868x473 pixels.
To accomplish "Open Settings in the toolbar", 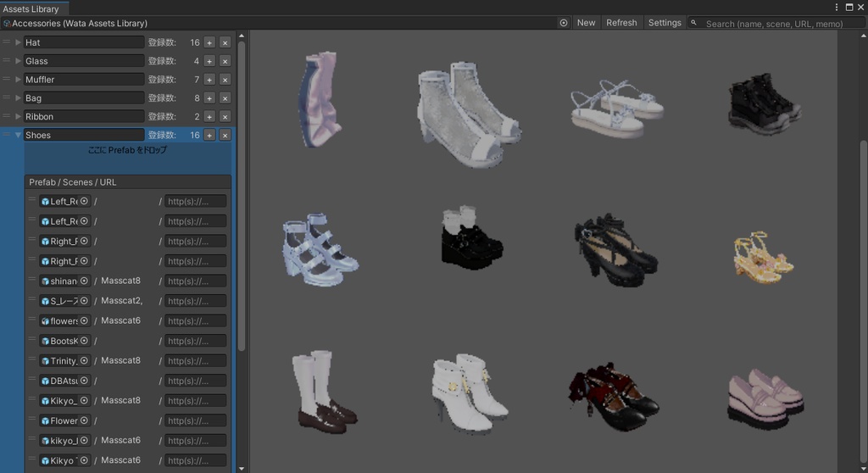I will [665, 23].
